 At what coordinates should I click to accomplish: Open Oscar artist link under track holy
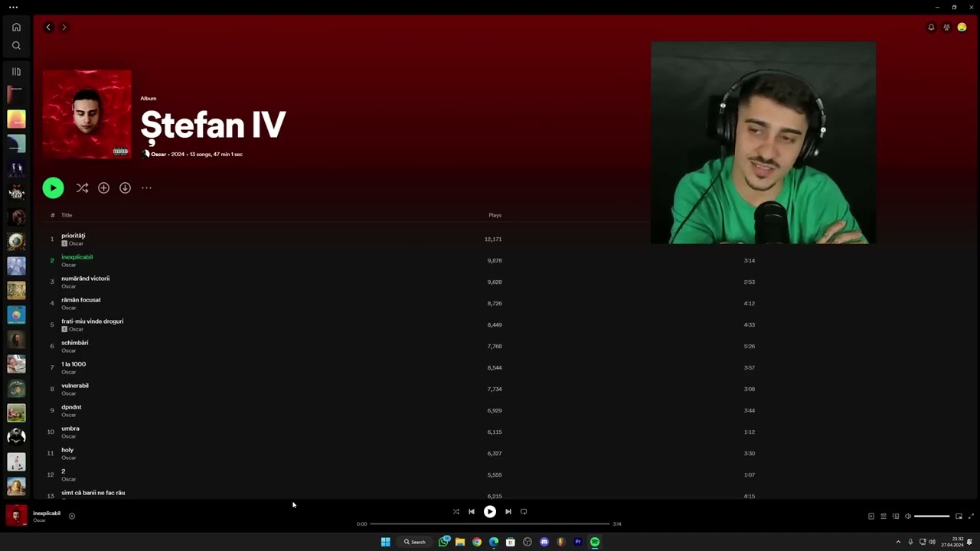[68, 458]
